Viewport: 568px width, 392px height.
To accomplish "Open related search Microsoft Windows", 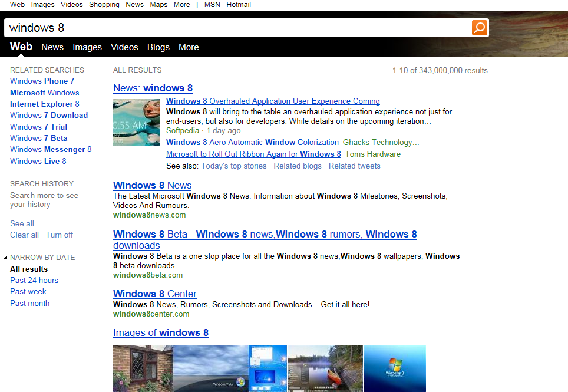I will (45, 93).
